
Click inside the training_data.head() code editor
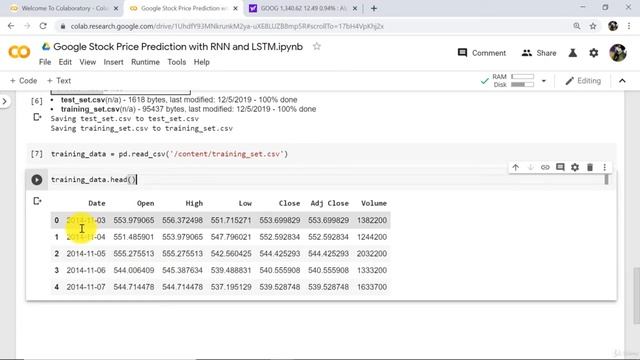[x=326, y=180]
